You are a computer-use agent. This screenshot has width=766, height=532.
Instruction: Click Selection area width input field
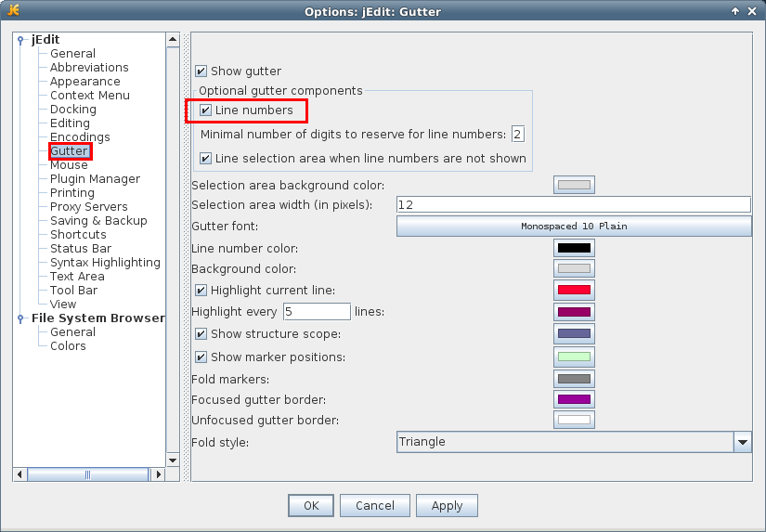pyautogui.click(x=574, y=204)
